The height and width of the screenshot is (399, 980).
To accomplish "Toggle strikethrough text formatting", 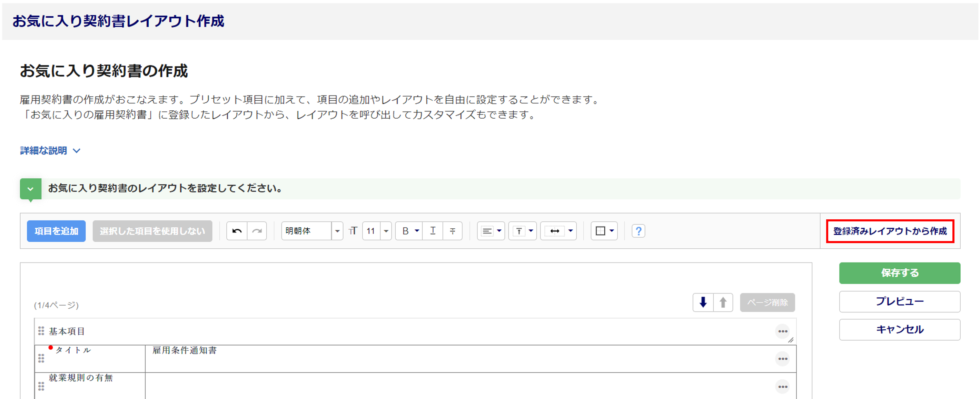I will point(452,231).
